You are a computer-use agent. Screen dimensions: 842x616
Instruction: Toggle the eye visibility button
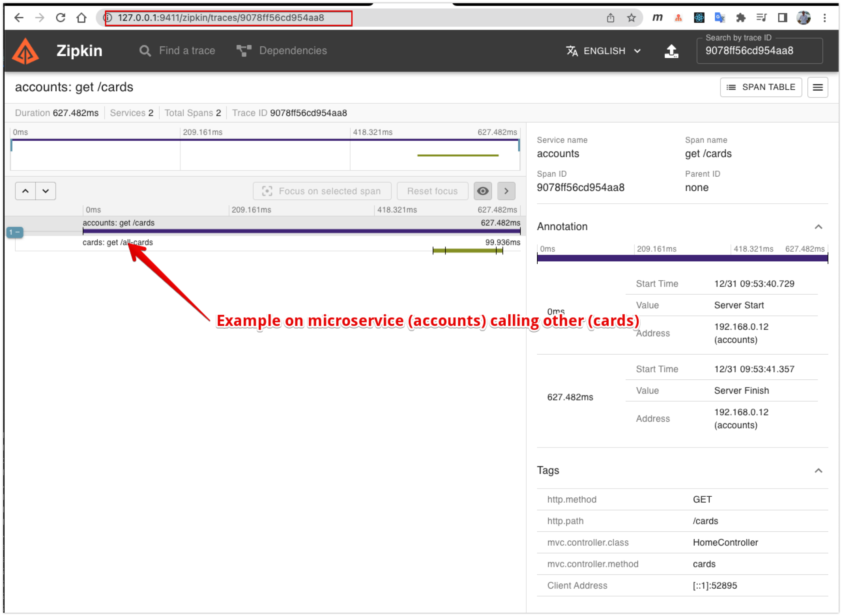click(x=483, y=191)
